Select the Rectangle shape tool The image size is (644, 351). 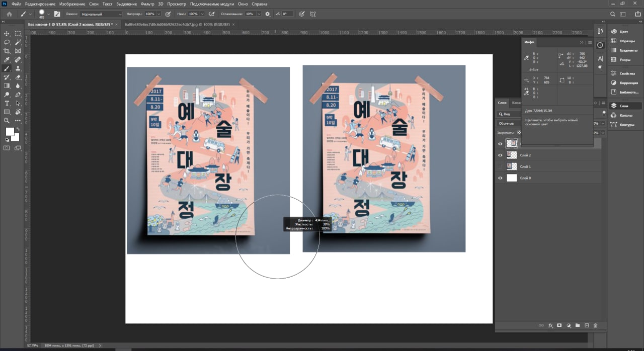(7, 112)
